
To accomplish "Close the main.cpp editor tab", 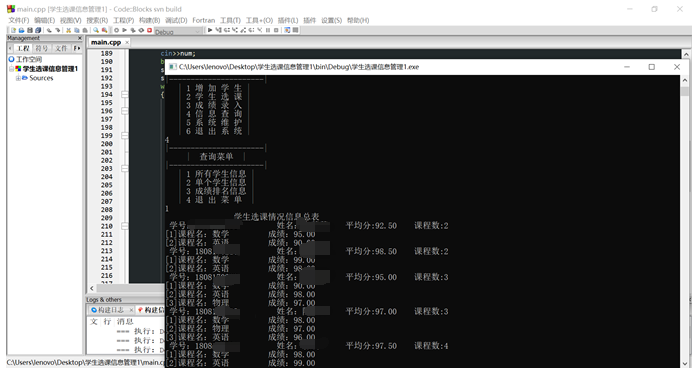I will 127,42.
